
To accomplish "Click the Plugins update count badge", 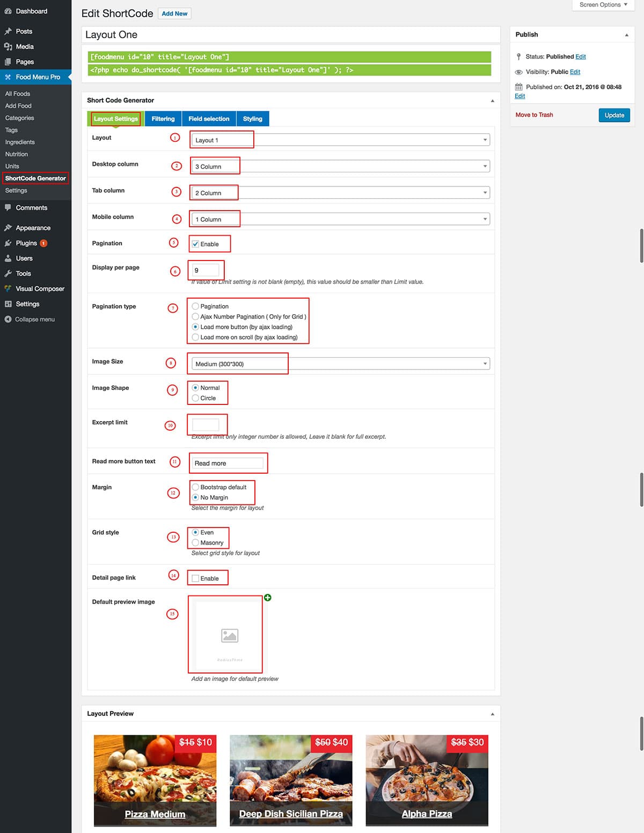I will (x=44, y=243).
